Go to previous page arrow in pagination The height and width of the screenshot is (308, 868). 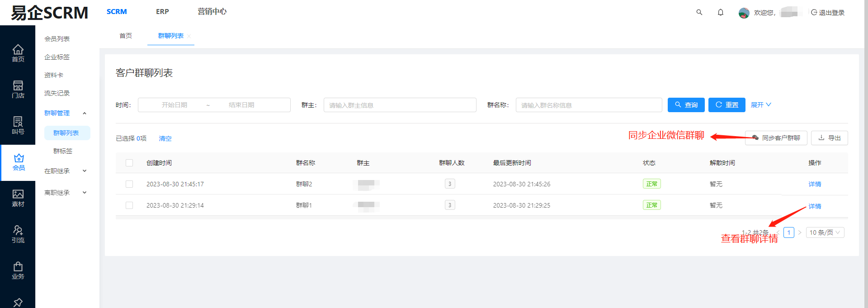coord(778,232)
